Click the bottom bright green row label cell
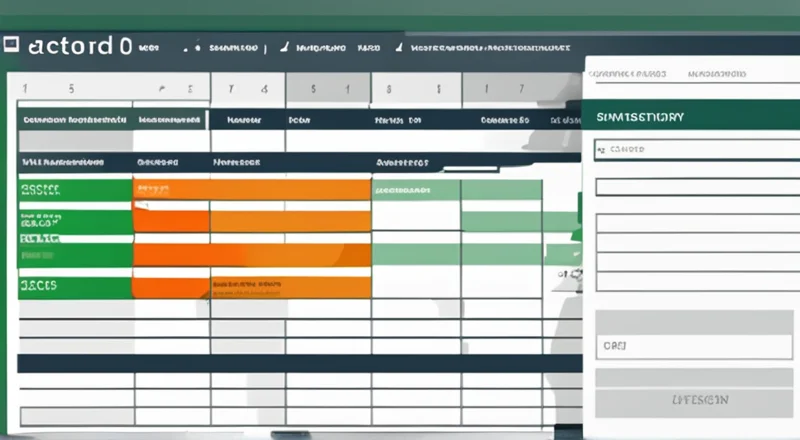The width and height of the screenshot is (800, 440). click(75, 287)
